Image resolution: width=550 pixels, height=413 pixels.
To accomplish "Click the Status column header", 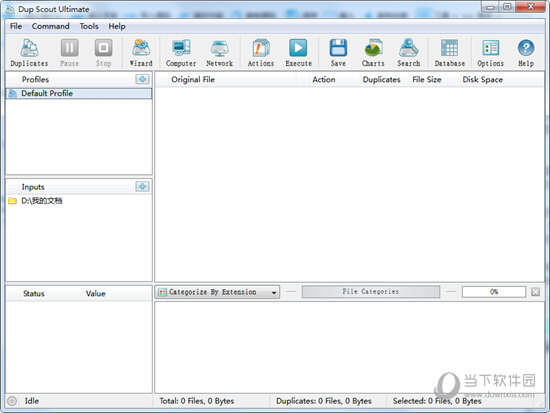I will click(x=34, y=294).
